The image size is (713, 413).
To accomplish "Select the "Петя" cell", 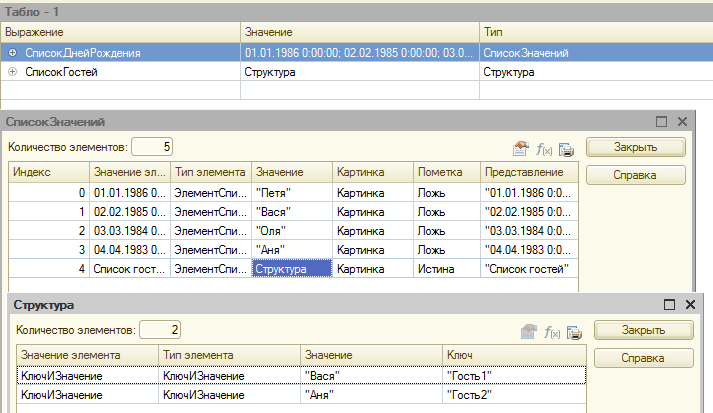I will (x=292, y=193).
